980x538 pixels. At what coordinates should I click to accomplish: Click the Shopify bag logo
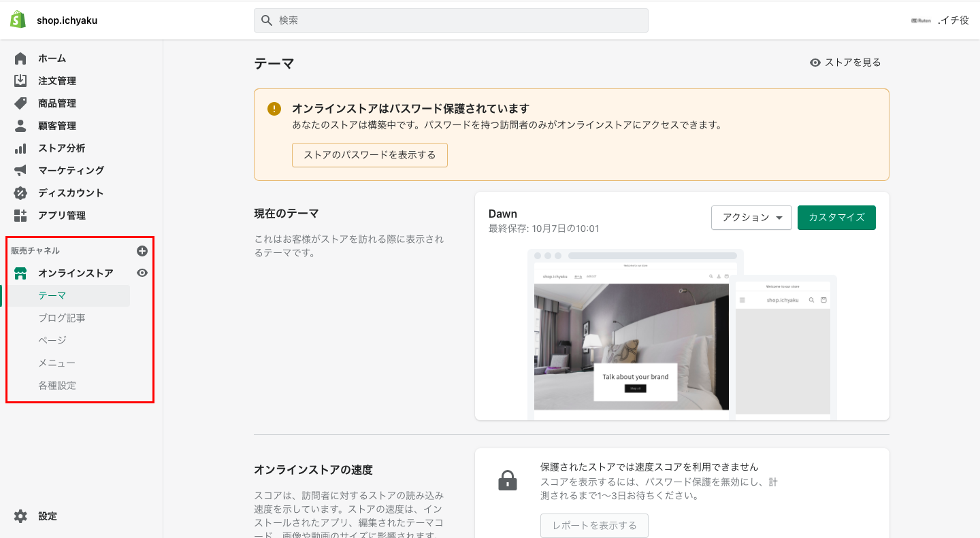(x=18, y=20)
